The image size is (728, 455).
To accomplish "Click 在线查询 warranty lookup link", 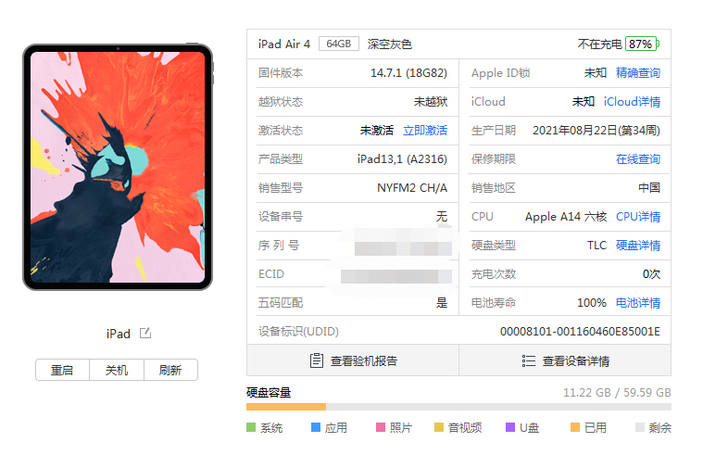I will point(638,159).
